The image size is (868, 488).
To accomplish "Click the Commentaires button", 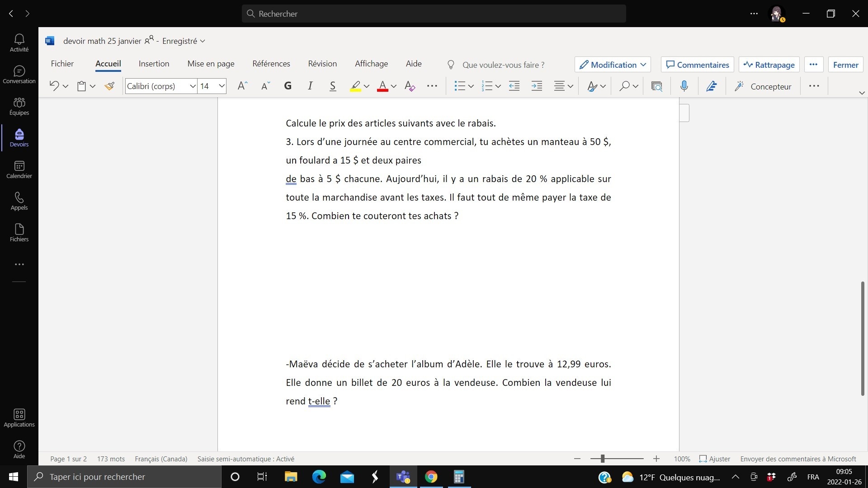I will (697, 65).
